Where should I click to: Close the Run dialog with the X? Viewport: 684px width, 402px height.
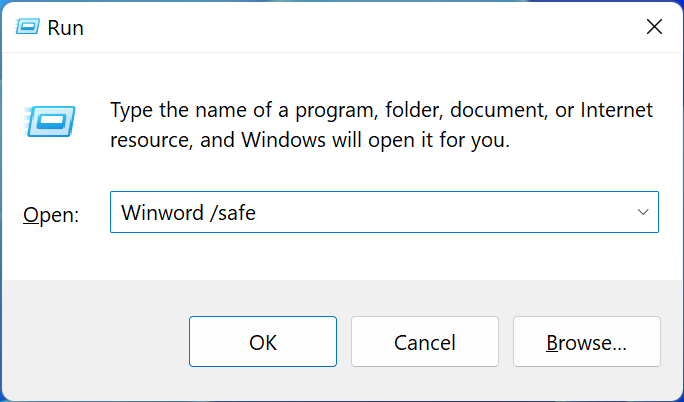(x=654, y=27)
